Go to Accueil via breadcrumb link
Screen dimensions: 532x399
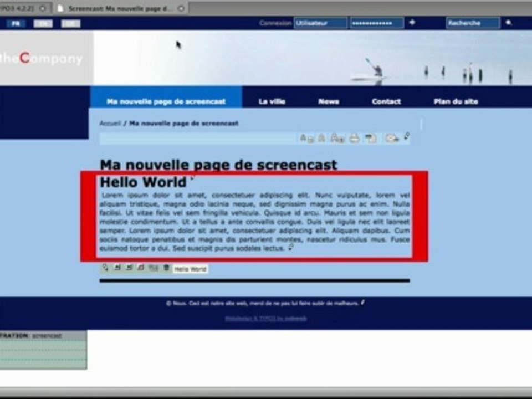(110, 124)
